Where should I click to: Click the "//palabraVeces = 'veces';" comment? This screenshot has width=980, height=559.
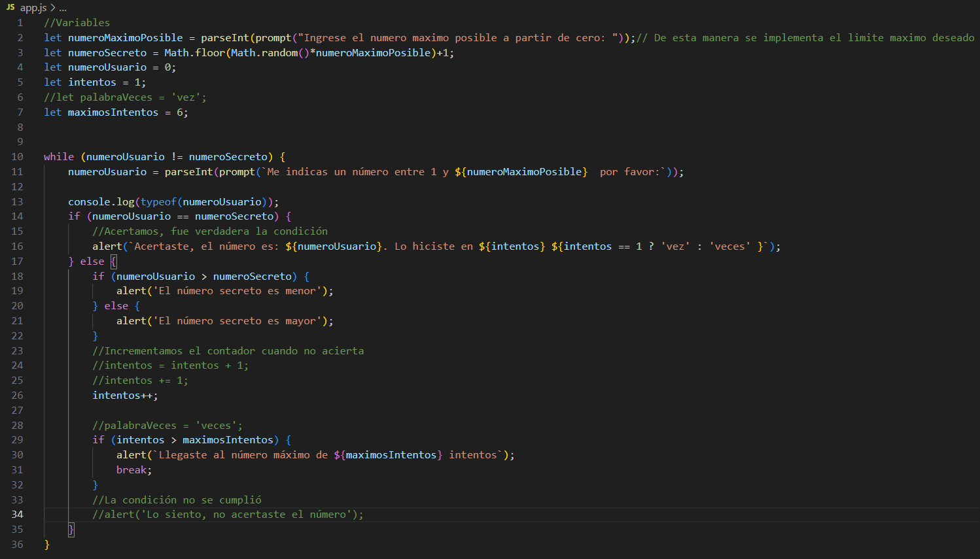coord(167,426)
